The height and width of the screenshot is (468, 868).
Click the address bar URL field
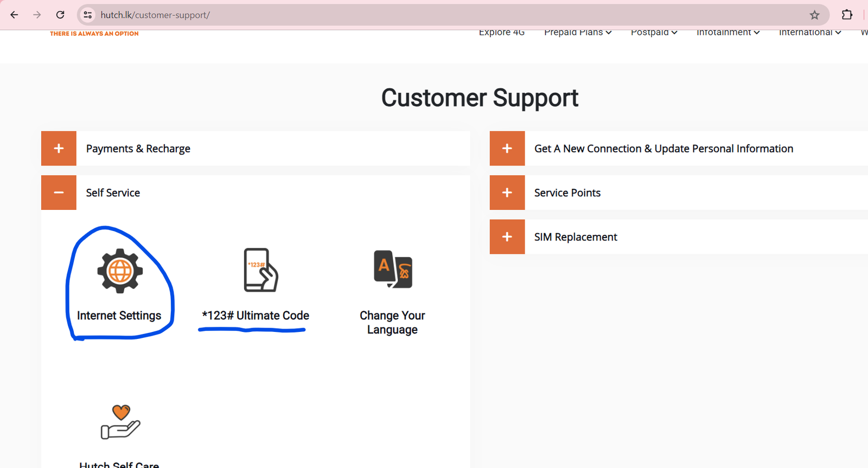453,15
